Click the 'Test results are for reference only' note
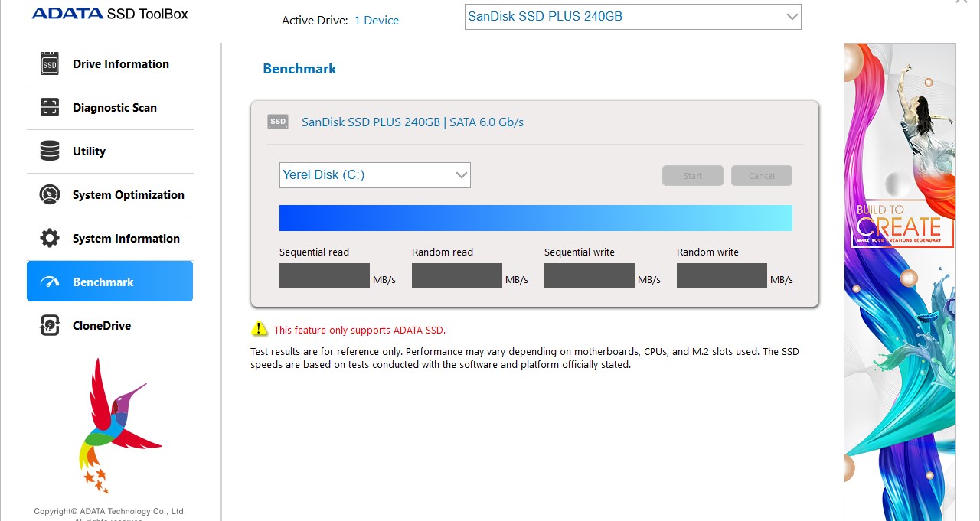 point(524,358)
